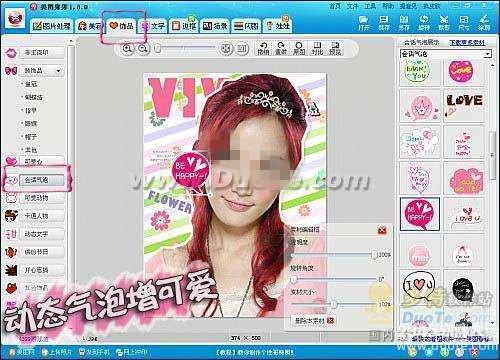
Task: Open the 场景 scenes tab
Action: point(215,26)
